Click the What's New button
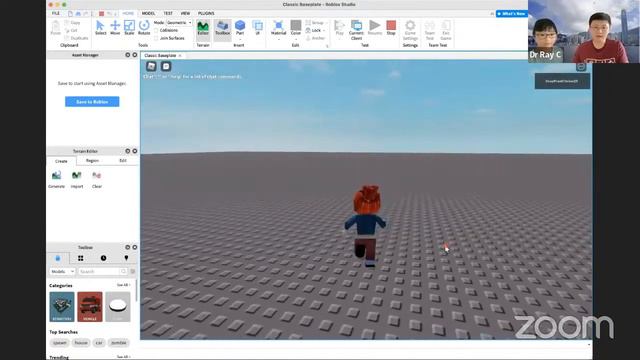 pos(511,14)
